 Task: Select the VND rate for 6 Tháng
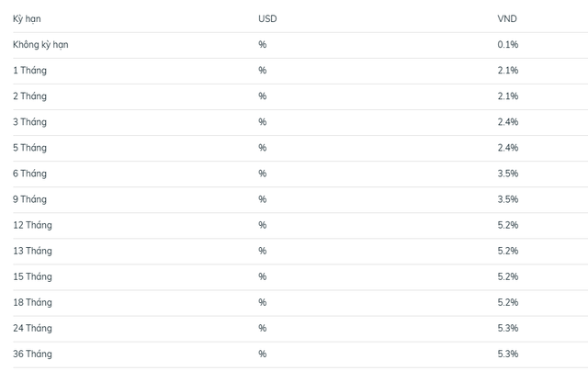click(x=508, y=173)
